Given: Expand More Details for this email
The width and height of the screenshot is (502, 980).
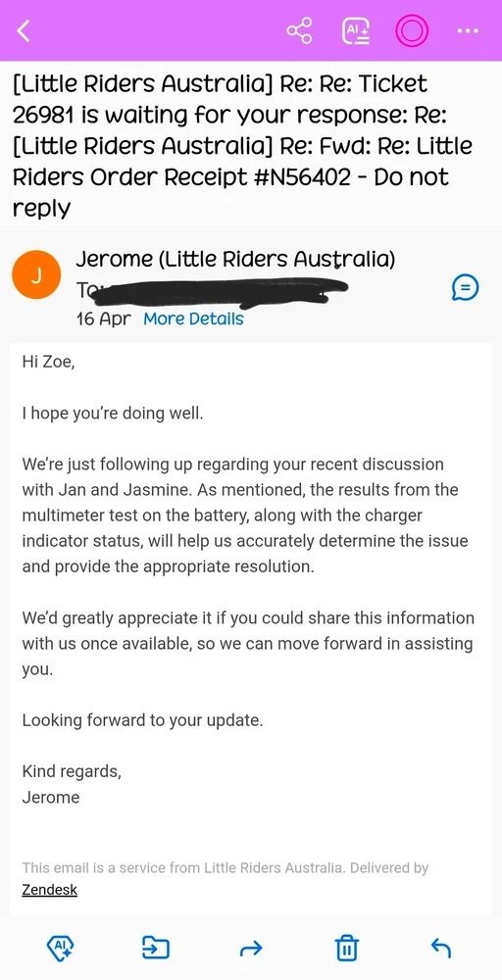Looking at the screenshot, I should (193, 318).
